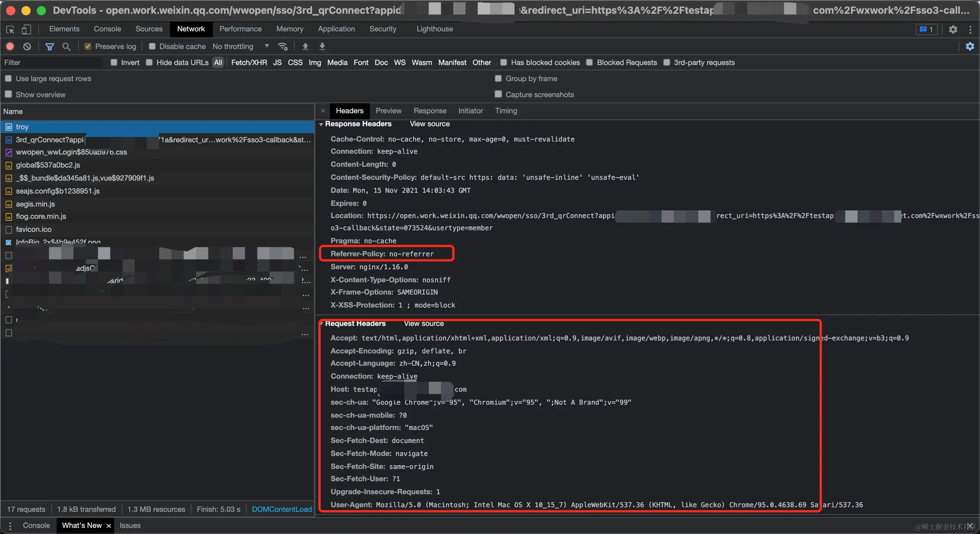Click the Import HAR upload icon
This screenshot has width=980, height=534.
tap(305, 46)
